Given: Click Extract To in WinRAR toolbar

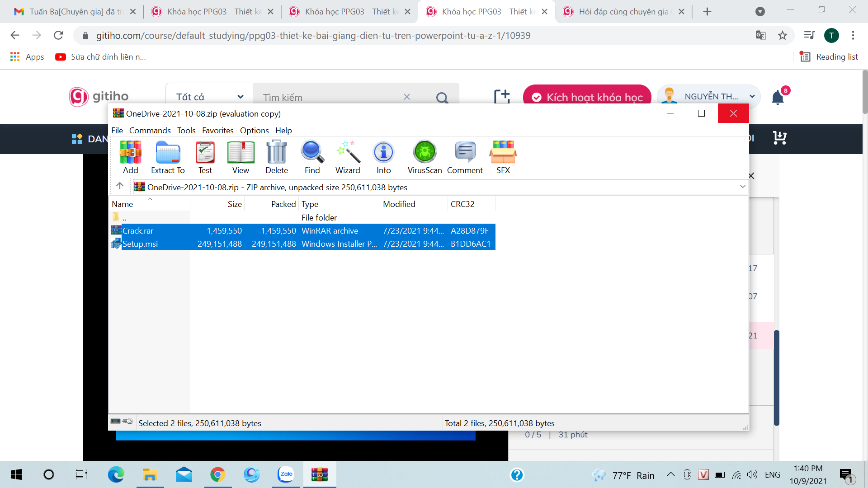Looking at the screenshot, I should [x=168, y=157].
